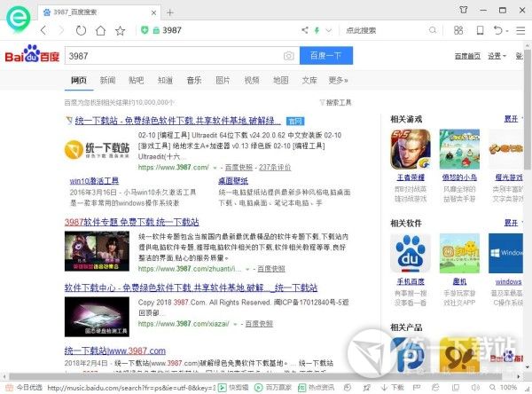Reload the page with the refresh icon
The image size is (532, 394).
tap(81, 30)
